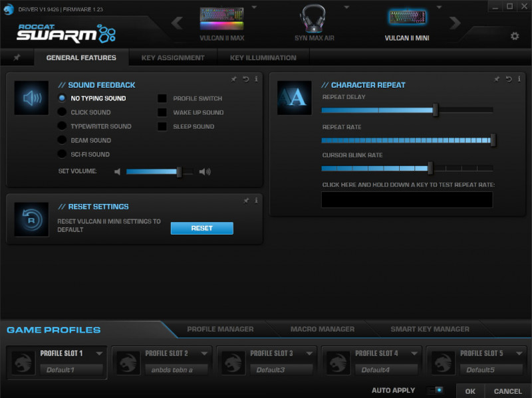Pin the Character Repeat panel
The image size is (532, 398).
click(x=497, y=79)
